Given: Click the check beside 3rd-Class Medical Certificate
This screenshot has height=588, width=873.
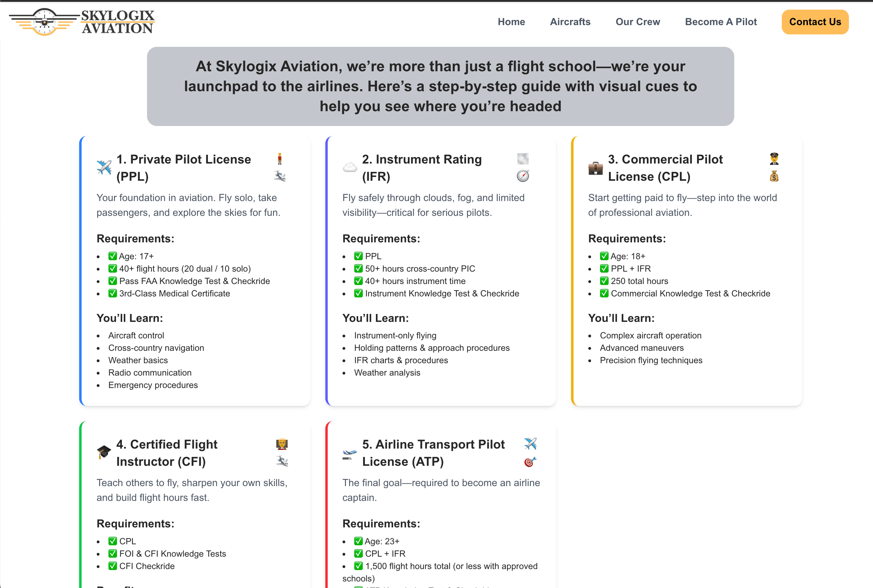Looking at the screenshot, I should click(113, 293).
